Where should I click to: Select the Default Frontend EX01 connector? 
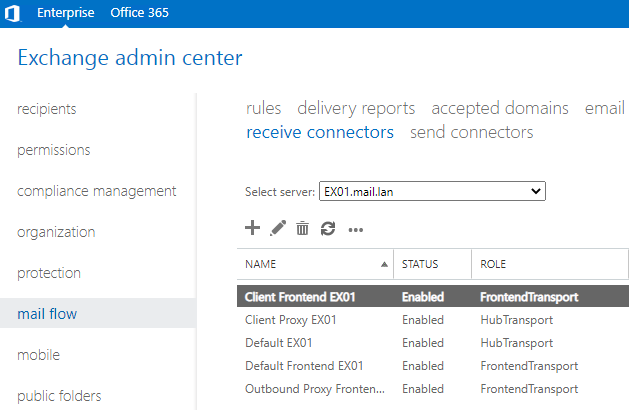coord(304,366)
